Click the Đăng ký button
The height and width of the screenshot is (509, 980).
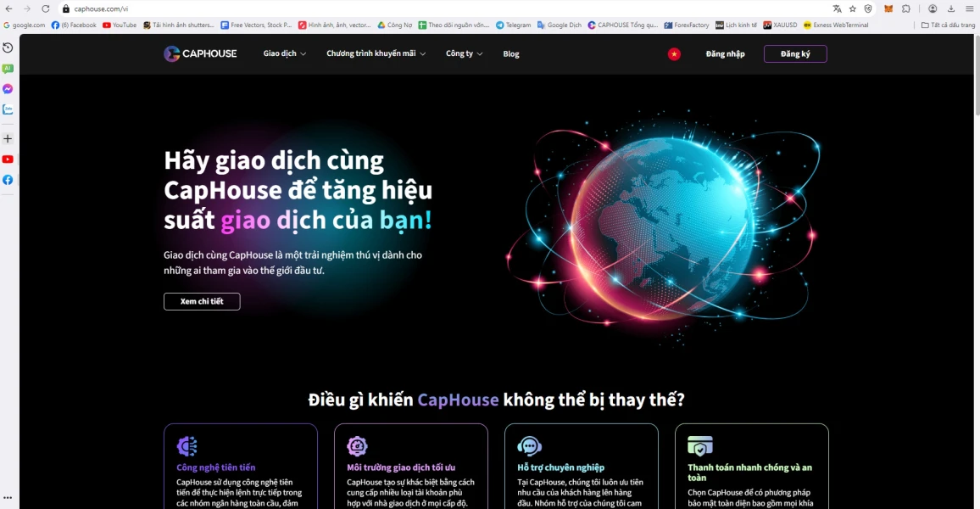pos(794,53)
